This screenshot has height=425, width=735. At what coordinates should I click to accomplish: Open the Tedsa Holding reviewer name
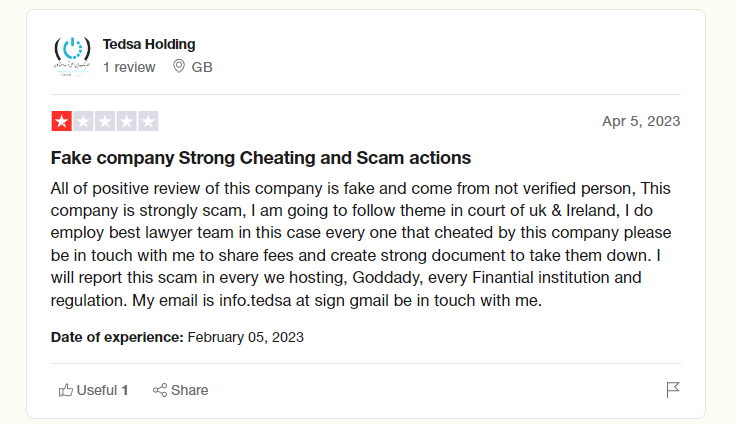click(149, 44)
